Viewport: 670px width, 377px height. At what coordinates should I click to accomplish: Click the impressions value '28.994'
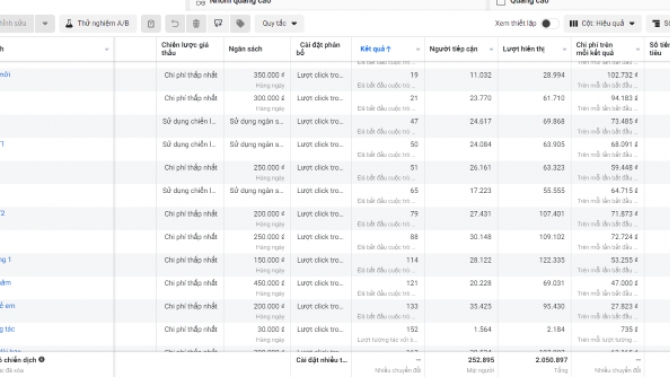point(554,75)
